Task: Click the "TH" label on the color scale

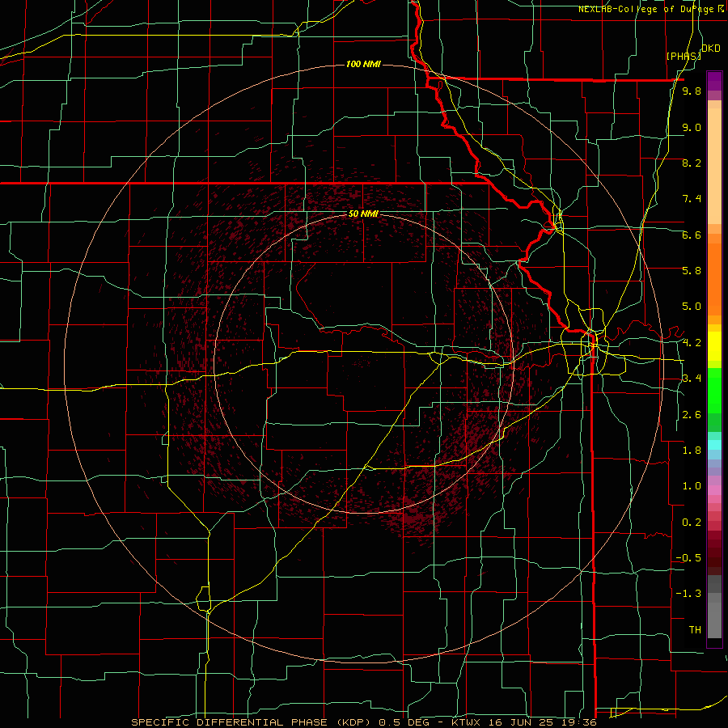Action: tap(695, 630)
